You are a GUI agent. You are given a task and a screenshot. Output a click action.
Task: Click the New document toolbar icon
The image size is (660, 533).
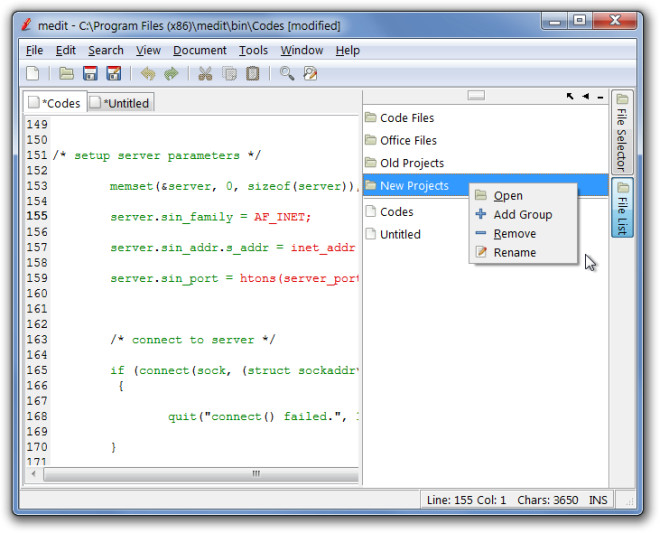pos(32,74)
